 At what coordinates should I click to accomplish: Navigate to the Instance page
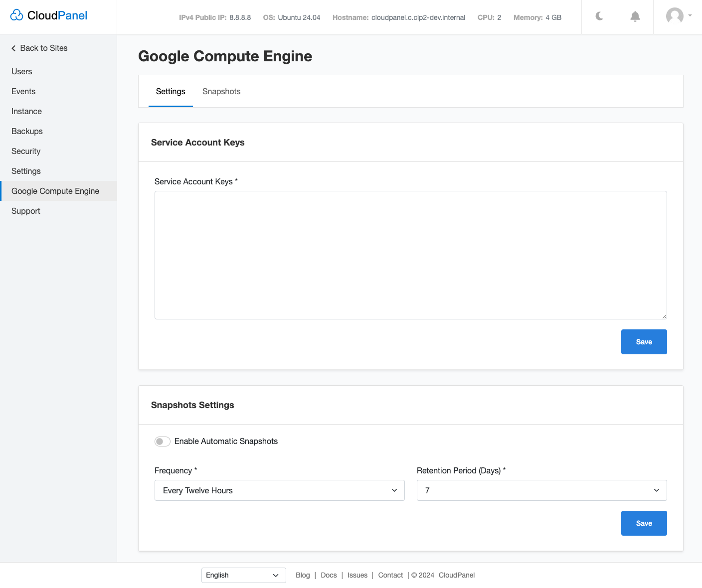26,111
